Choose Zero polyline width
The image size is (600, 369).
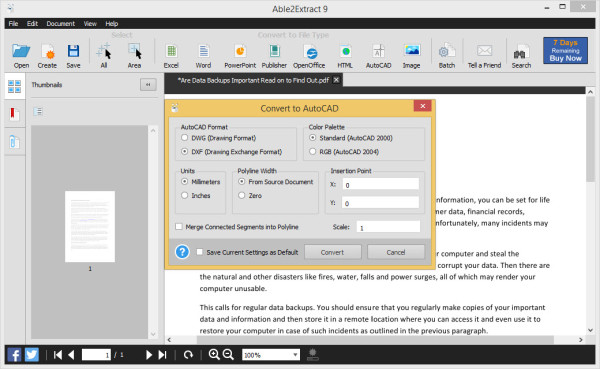241,195
